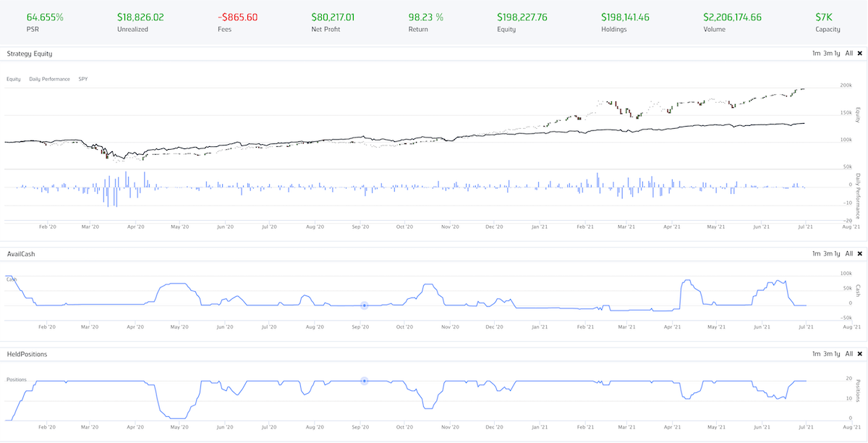Click the HeldPositions data point marker
Screen dimensions: 868x443
pos(365,381)
